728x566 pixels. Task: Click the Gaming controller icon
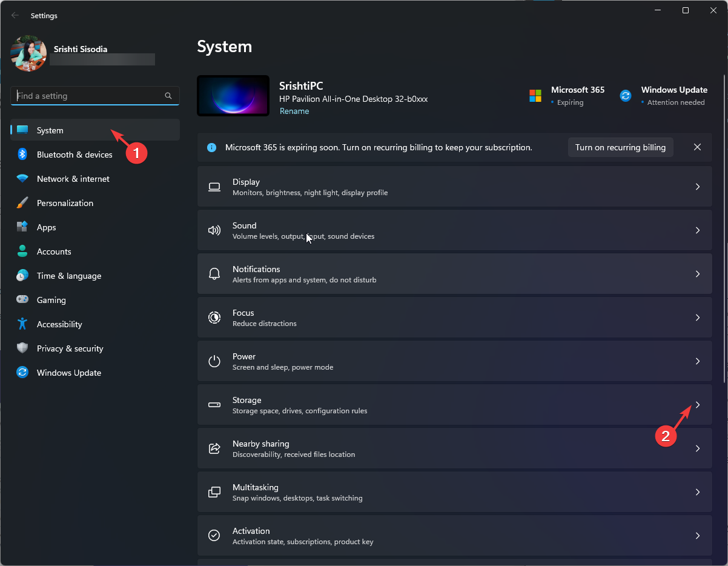pos(22,300)
